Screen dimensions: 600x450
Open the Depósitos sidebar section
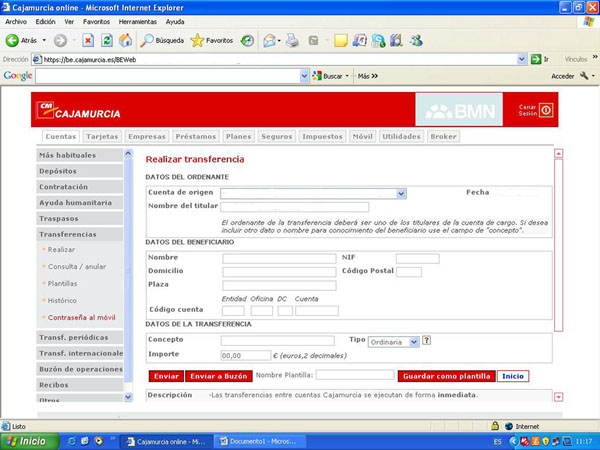click(80, 171)
